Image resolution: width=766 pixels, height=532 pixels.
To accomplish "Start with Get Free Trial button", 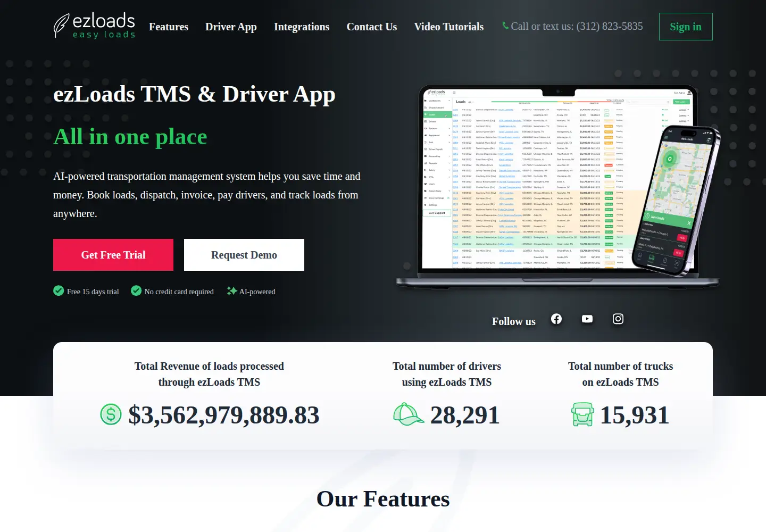I will pyautogui.click(x=113, y=255).
